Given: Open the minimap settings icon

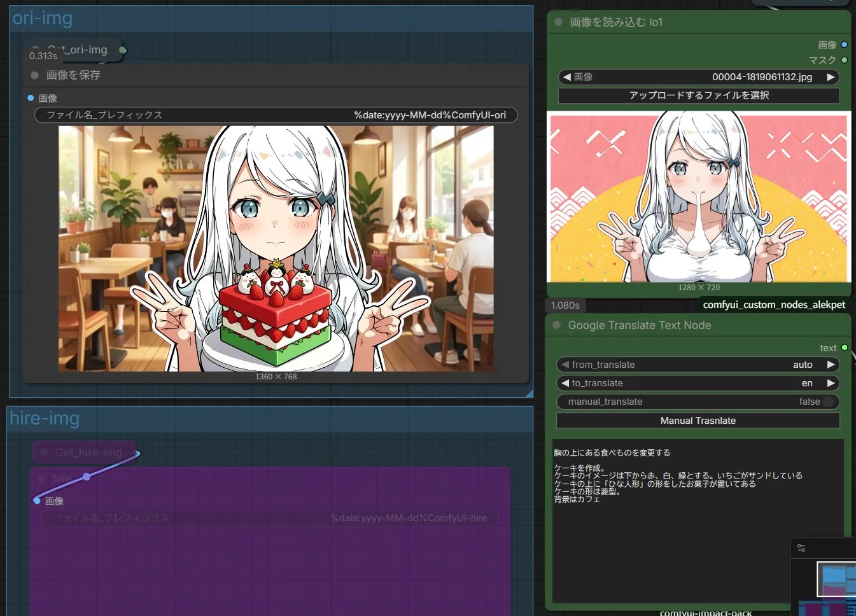Looking at the screenshot, I should [x=801, y=548].
